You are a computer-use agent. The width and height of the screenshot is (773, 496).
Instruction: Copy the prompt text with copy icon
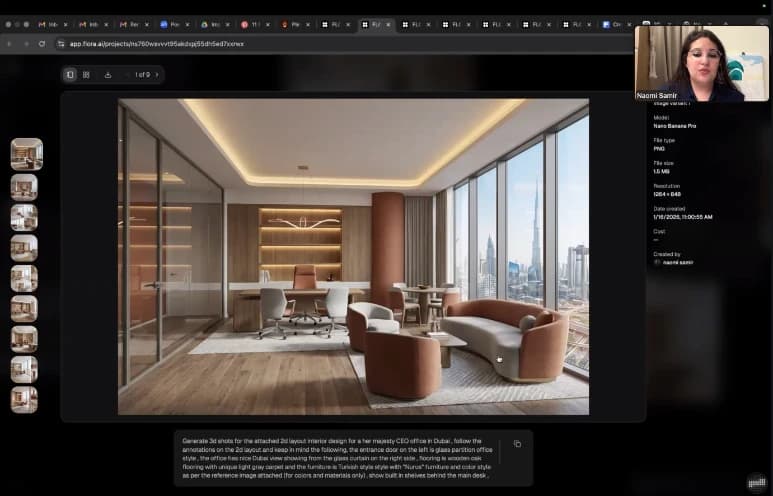click(x=517, y=444)
